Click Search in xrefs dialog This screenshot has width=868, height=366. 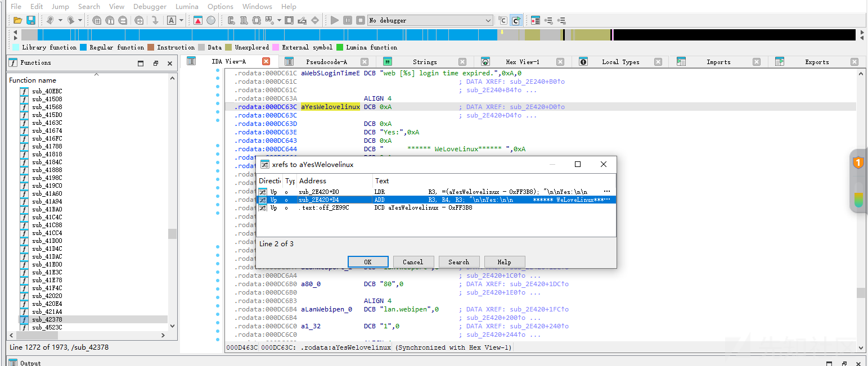(x=458, y=262)
